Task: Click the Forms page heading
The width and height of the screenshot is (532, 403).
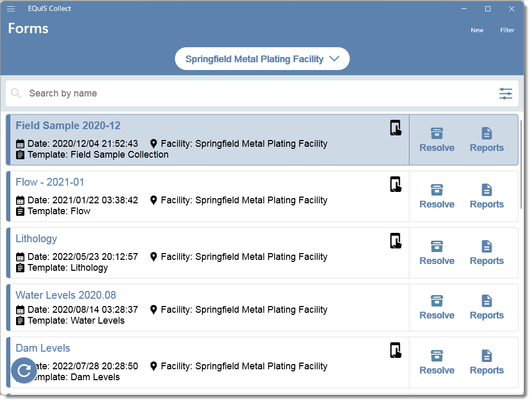Action: (x=28, y=29)
